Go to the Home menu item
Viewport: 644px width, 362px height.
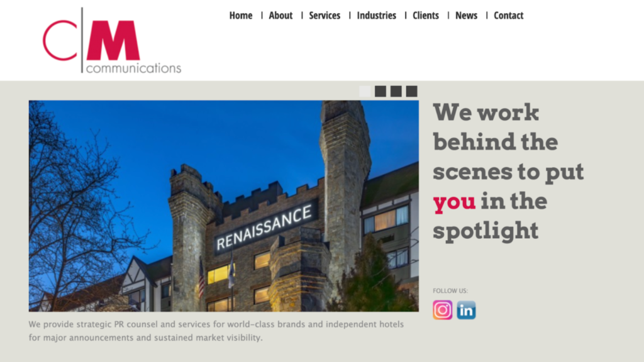[x=240, y=16]
